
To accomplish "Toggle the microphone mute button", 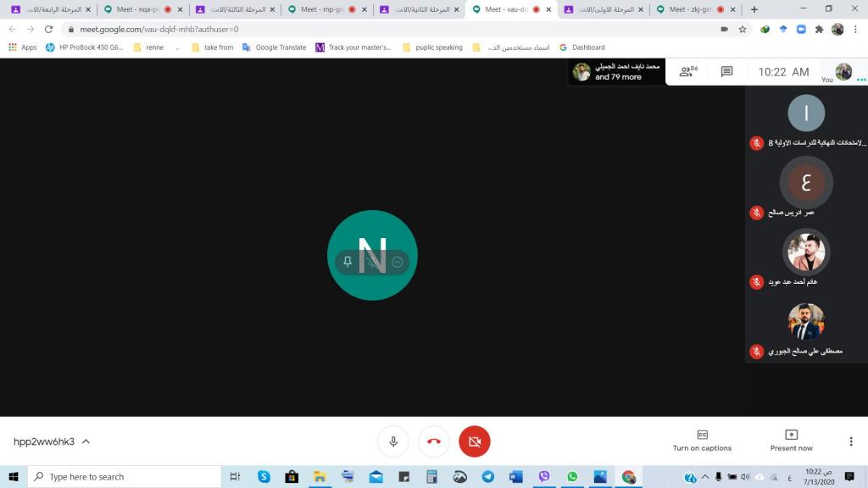I will click(393, 441).
